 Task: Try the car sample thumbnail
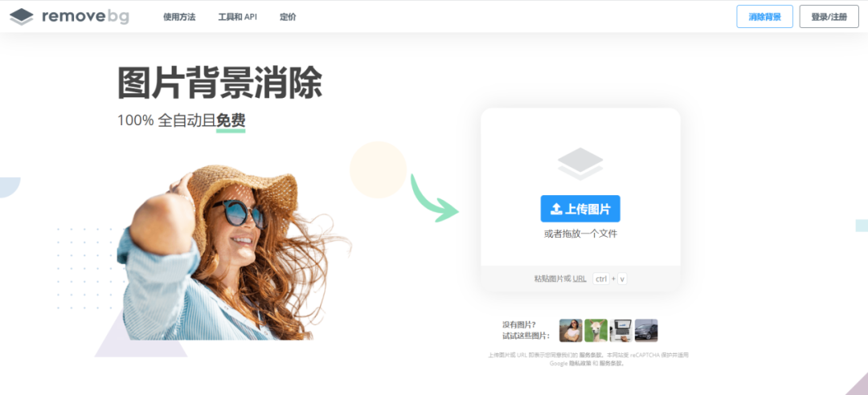(646, 330)
